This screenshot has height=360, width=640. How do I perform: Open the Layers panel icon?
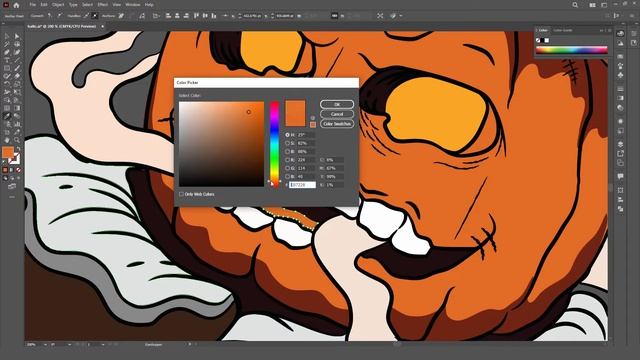[620, 144]
